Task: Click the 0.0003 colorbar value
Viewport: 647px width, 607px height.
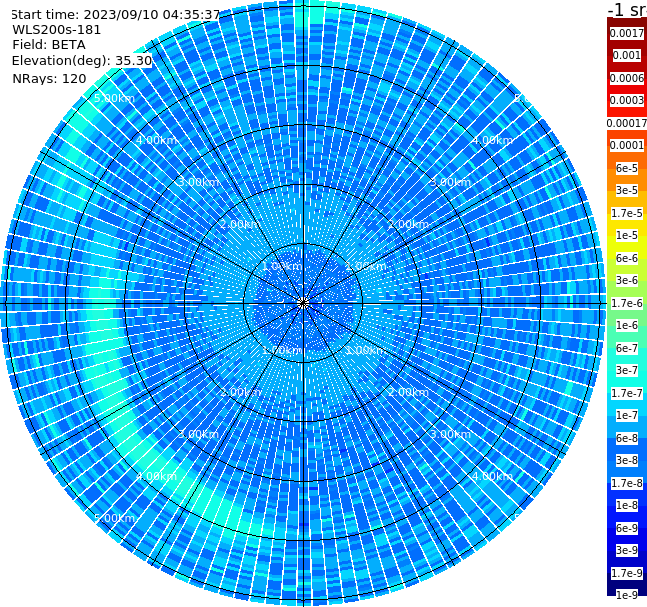Action: coord(627,100)
